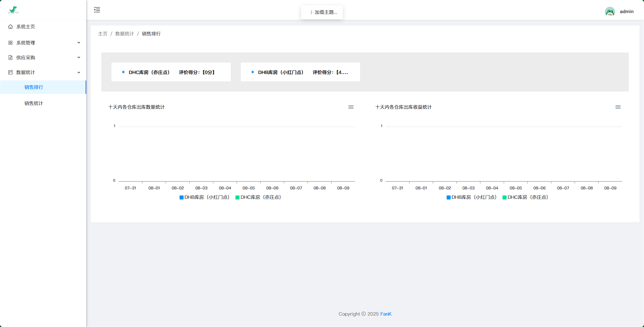Image resolution: width=644 pixels, height=327 pixels.
Task: Click the 加载主题... loading message
Action: [x=322, y=12]
